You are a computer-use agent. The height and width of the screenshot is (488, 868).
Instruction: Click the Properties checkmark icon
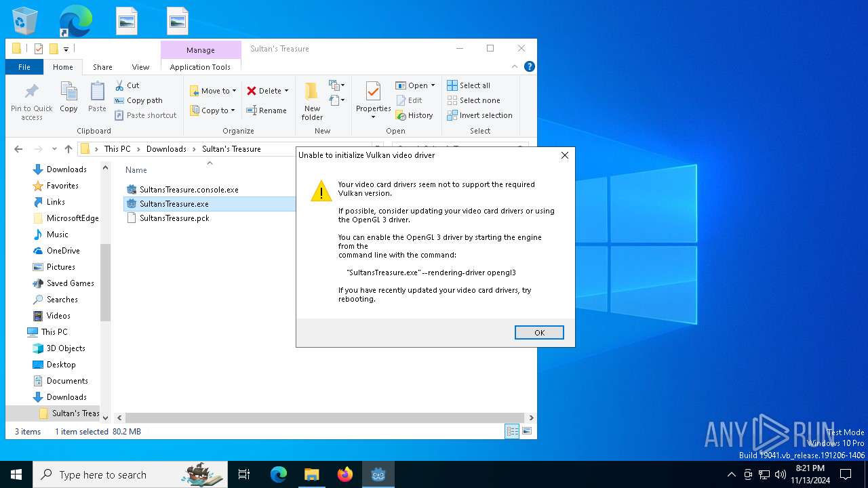click(x=373, y=91)
